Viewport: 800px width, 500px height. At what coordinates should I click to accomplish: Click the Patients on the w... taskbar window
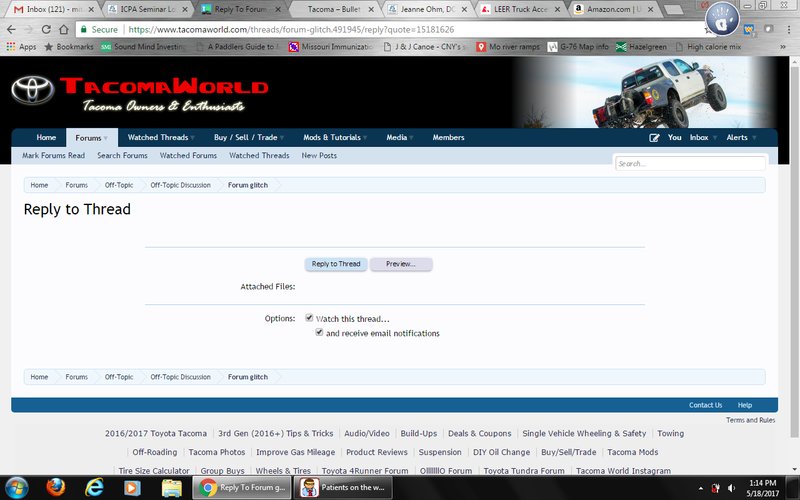coord(344,488)
